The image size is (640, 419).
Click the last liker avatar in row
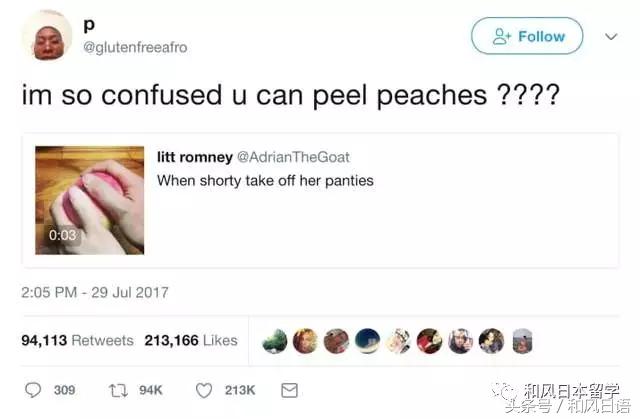coord(522,341)
